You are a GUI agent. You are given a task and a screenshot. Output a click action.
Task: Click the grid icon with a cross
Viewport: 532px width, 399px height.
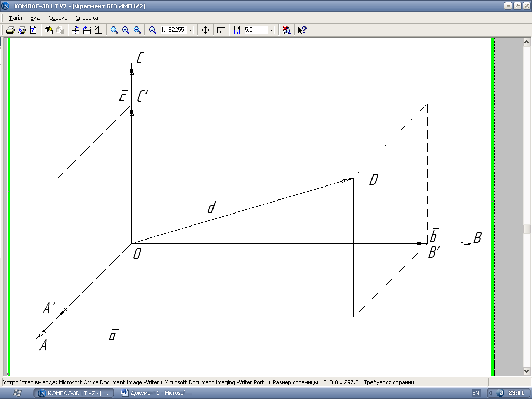tap(98, 30)
